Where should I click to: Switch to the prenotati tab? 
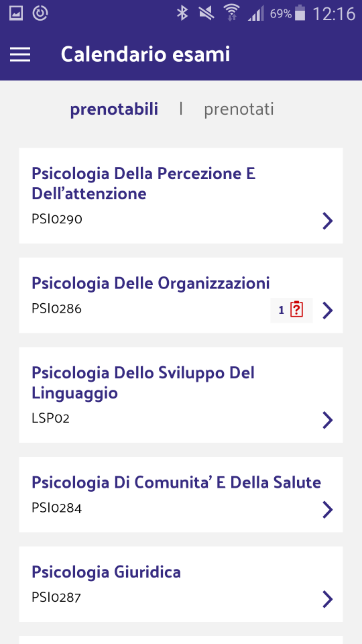pos(239,109)
